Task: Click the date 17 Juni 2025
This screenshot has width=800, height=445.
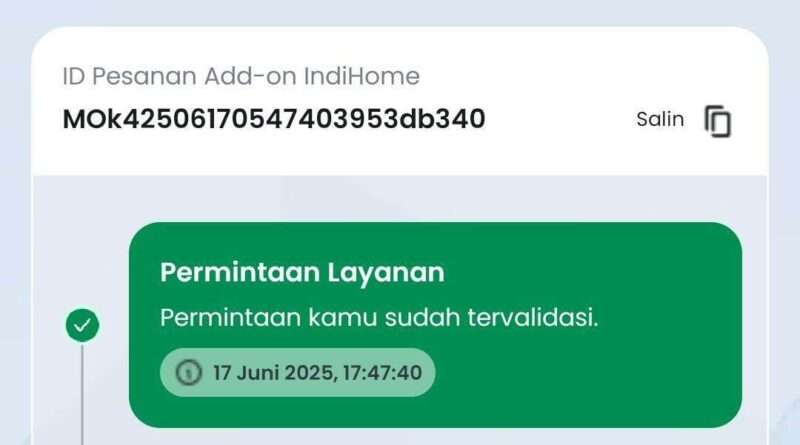Action: click(x=273, y=373)
